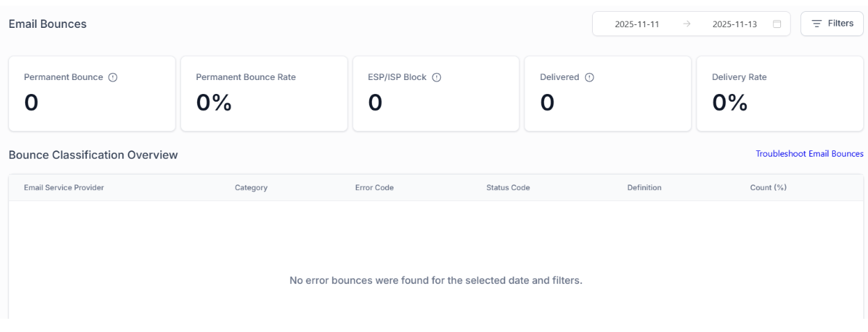Click the info icon next to ESP/ISP Block
868x332 pixels.
tap(437, 77)
